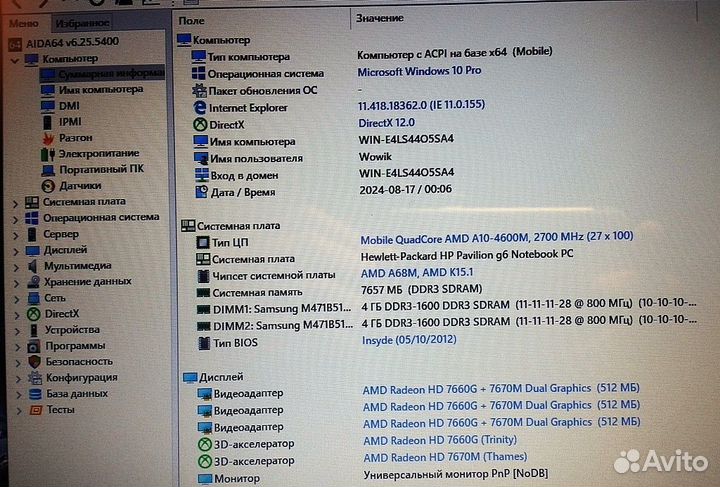Open Имя компьютера tree item
Screen dimensions: 720x487
101,90
